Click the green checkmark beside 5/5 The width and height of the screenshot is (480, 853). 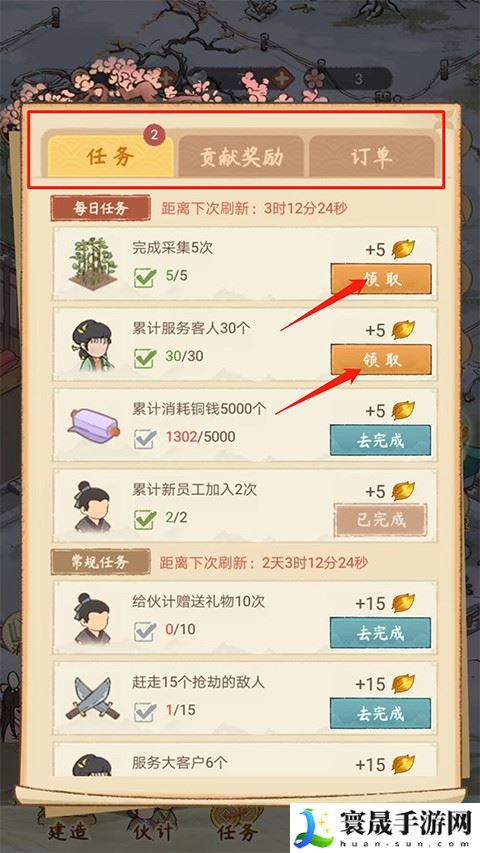coord(145,276)
